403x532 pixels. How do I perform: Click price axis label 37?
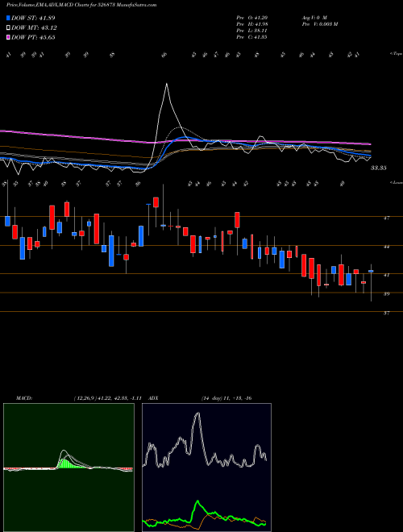386,313
